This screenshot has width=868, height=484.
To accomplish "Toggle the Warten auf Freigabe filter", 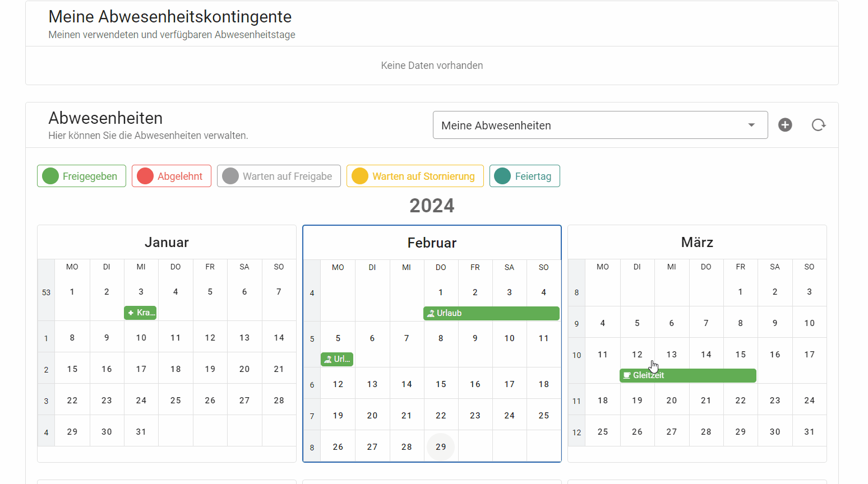I will click(x=279, y=176).
